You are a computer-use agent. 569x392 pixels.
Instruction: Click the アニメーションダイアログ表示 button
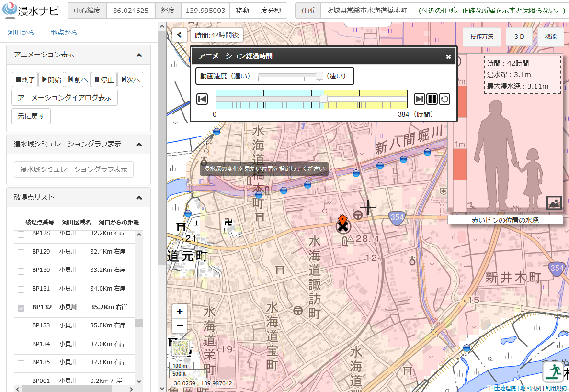coord(65,98)
